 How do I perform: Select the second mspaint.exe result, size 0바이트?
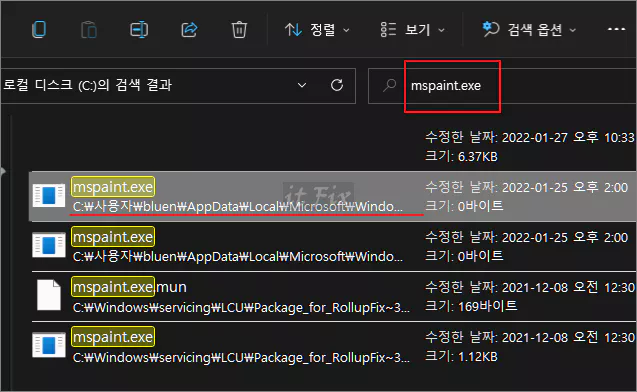click(333, 246)
